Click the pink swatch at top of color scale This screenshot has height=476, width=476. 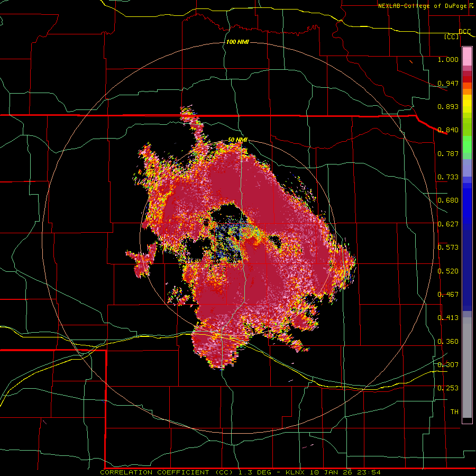[x=467, y=57]
